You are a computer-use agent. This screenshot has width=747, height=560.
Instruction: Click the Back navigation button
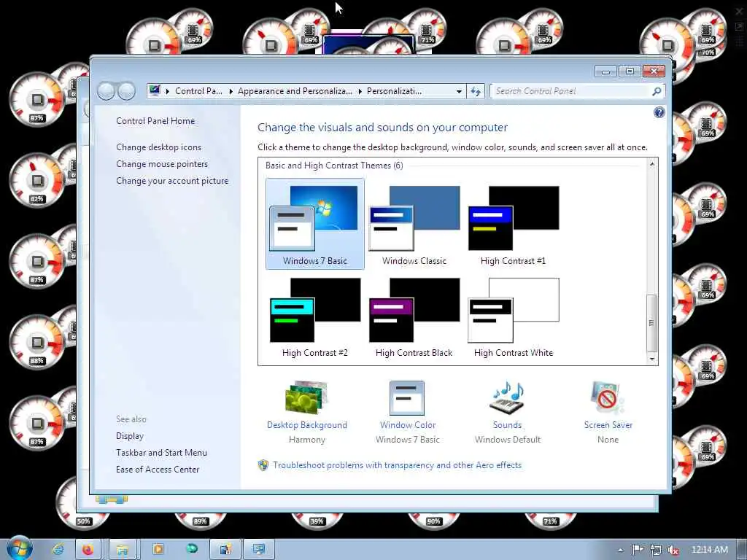(106, 91)
